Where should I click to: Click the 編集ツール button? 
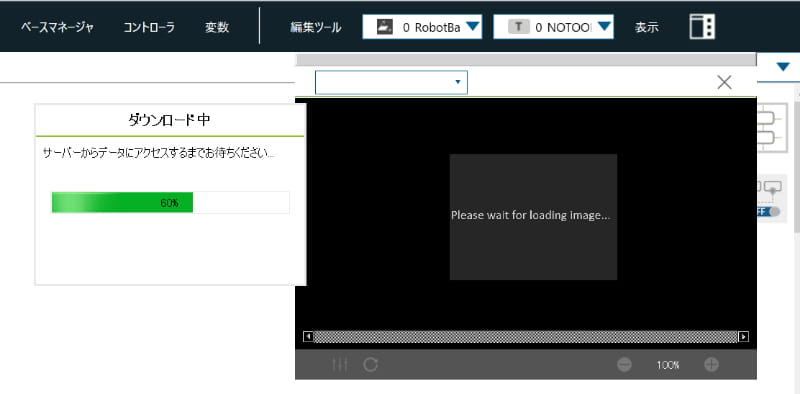(x=315, y=27)
